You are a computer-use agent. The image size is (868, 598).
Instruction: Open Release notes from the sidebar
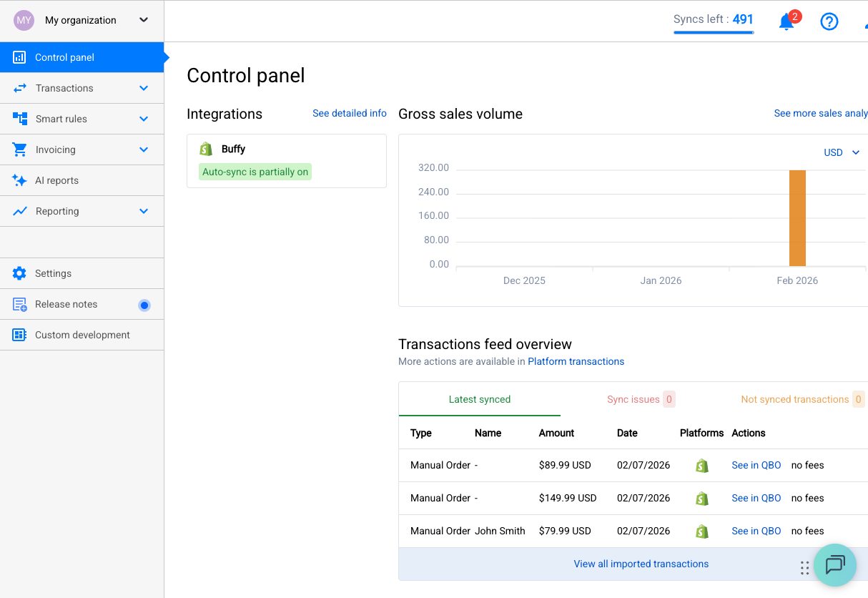point(66,304)
